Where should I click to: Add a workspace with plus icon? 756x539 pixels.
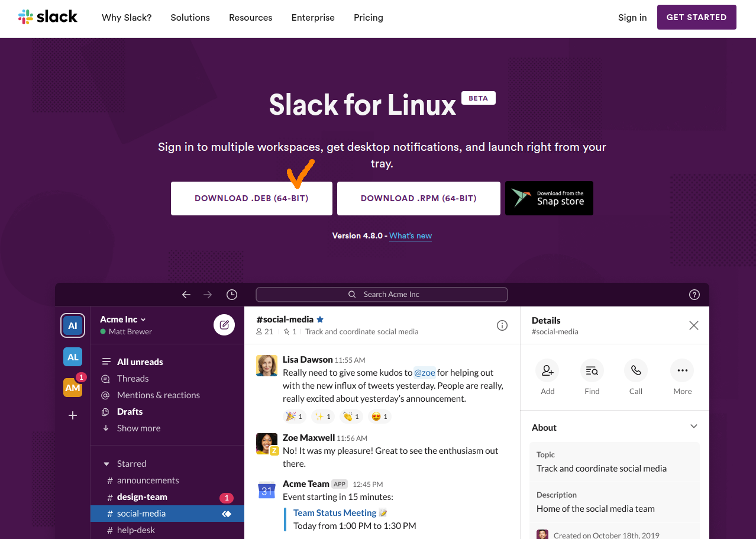pos(73,415)
